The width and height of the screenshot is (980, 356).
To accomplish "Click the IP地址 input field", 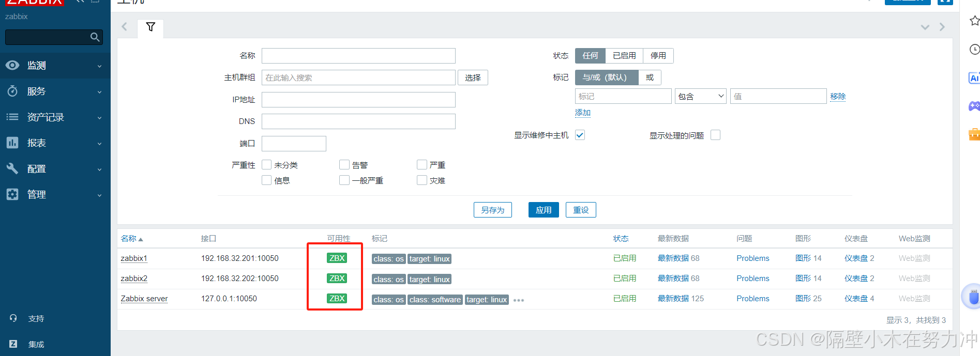I will coord(358,100).
